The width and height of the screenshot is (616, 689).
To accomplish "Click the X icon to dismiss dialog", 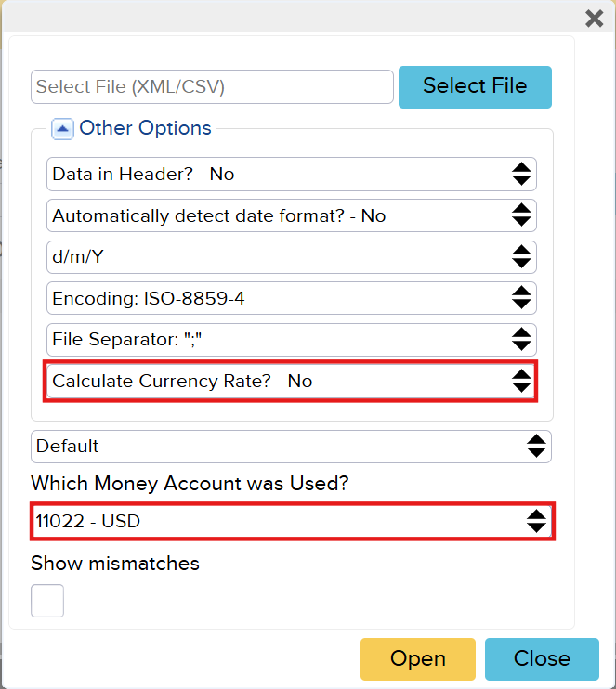I will point(595,19).
